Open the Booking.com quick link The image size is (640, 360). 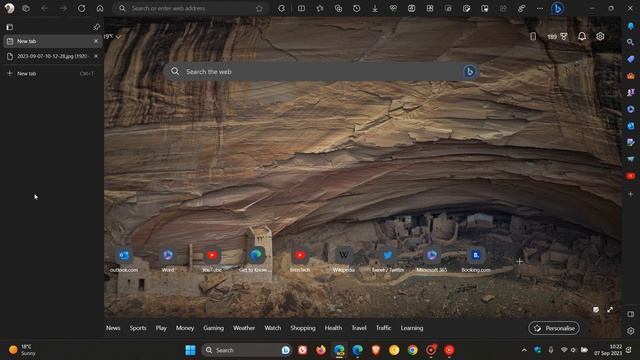pyautogui.click(x=476, y=260)
